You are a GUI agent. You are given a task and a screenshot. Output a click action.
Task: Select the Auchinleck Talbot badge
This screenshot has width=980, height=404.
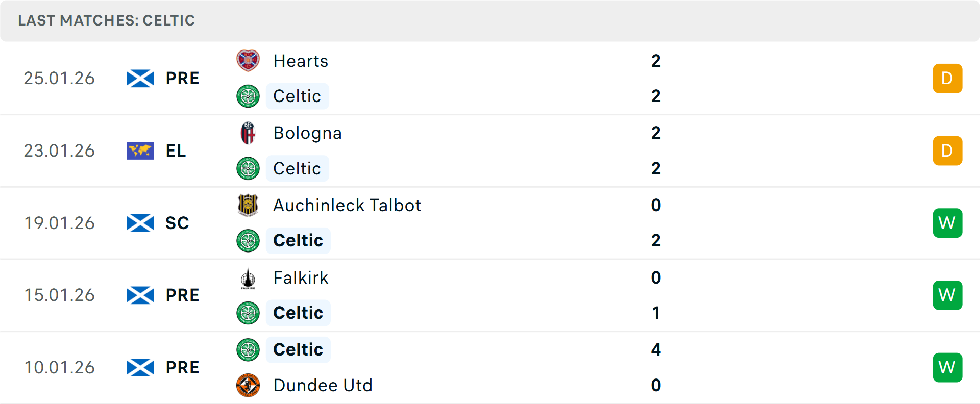point(248,206)
